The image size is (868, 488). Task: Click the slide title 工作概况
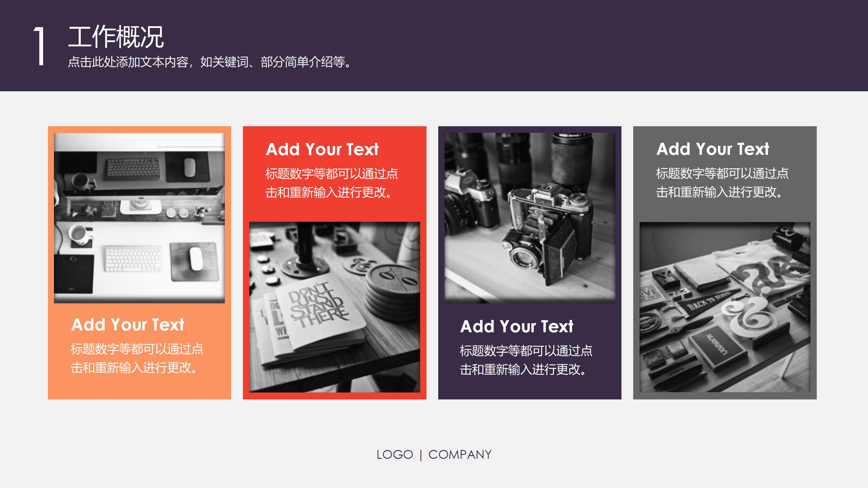click(116, 37)
